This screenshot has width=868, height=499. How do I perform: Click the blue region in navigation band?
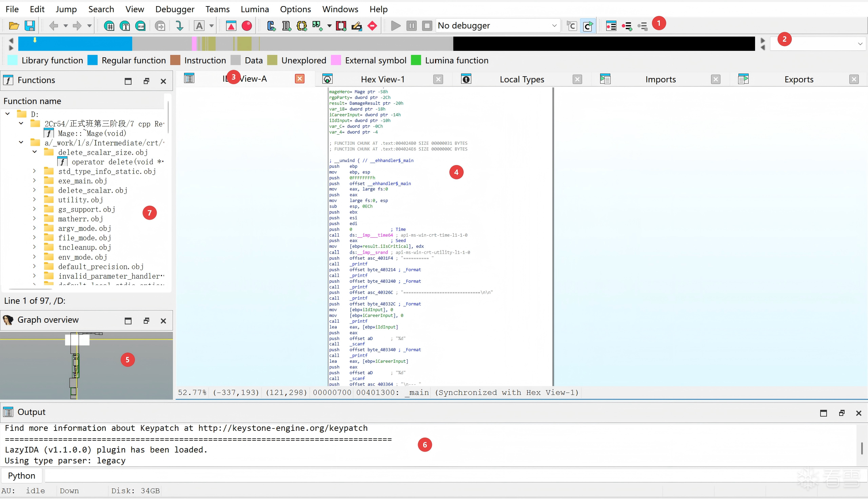(75, 44)
